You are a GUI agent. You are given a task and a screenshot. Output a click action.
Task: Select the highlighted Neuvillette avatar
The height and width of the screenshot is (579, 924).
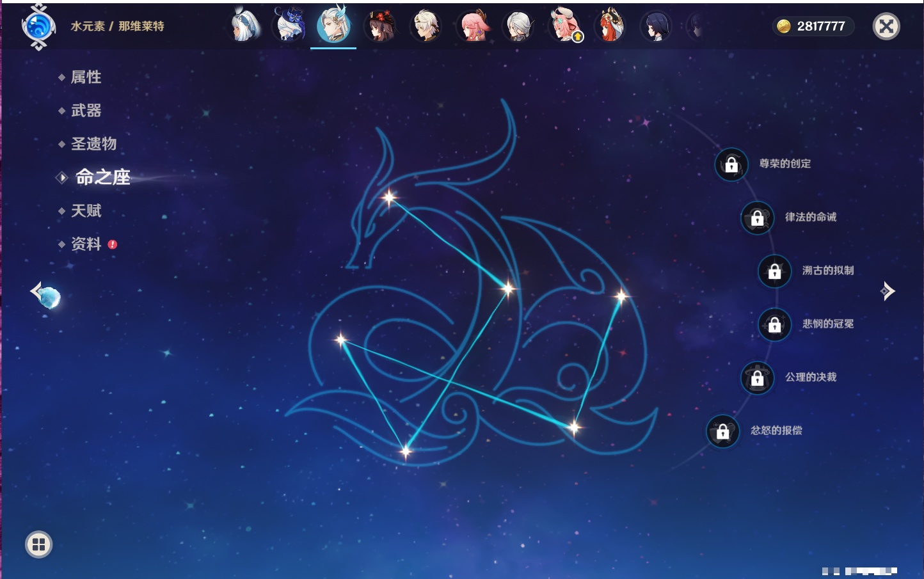(333, 25)
